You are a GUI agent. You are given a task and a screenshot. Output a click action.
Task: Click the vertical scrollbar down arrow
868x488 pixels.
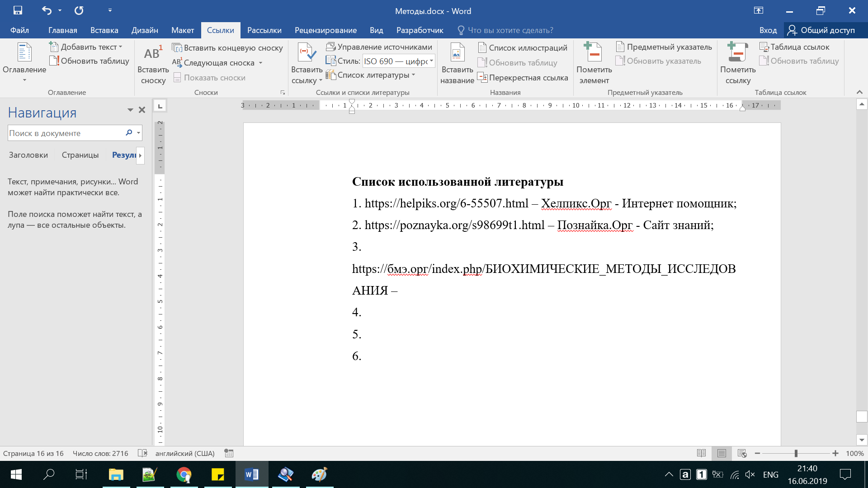click(x=862, y=440)
